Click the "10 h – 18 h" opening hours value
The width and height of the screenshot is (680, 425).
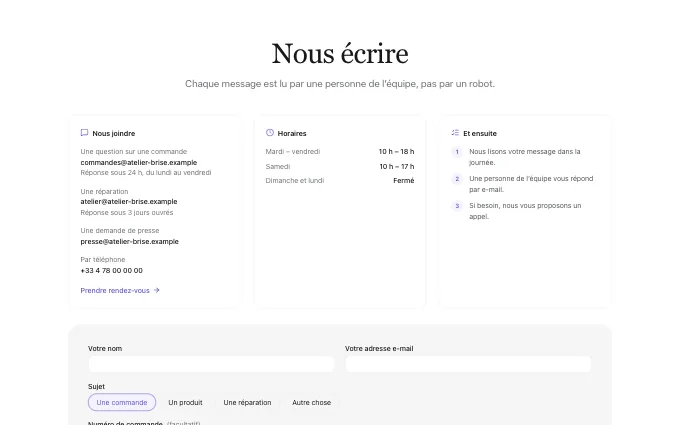396,152
